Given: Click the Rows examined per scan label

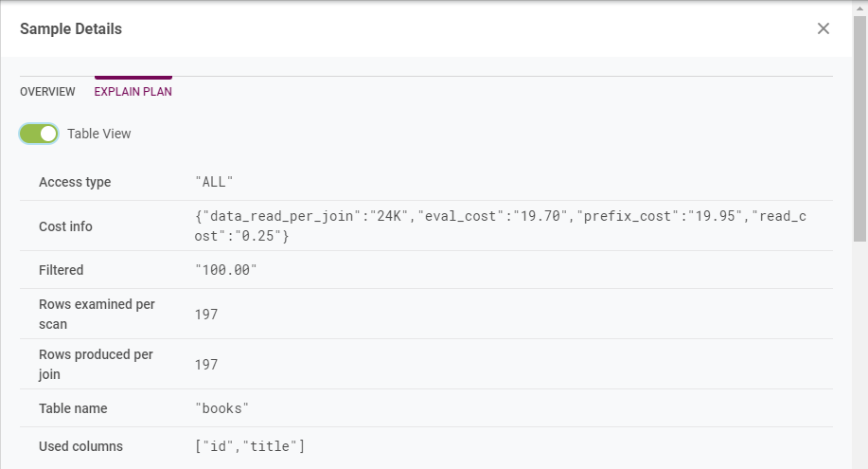Looking at the screenshot, I should (97, 314).
